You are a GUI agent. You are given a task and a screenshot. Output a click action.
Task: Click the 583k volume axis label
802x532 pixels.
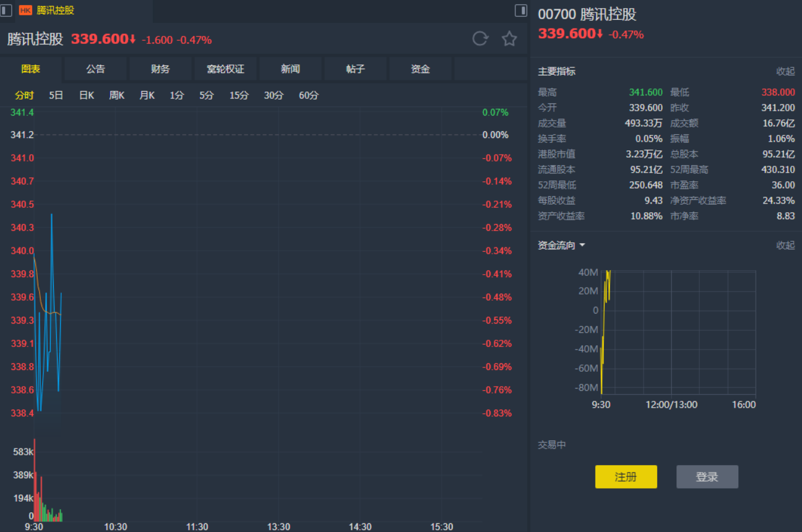pos(24,452)
